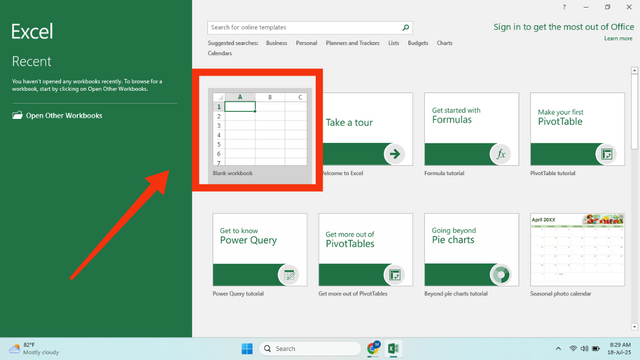Click the scrollbar up arrow

[634, 70]
